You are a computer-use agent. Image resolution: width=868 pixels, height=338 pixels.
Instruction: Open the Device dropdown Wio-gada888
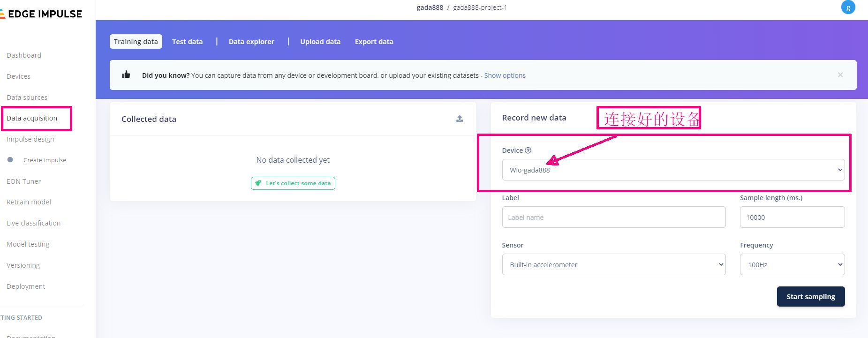pos(673,170)
